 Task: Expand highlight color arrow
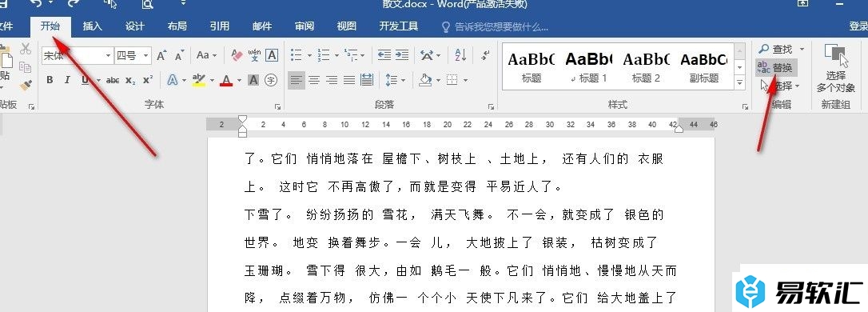click(212, 80)
